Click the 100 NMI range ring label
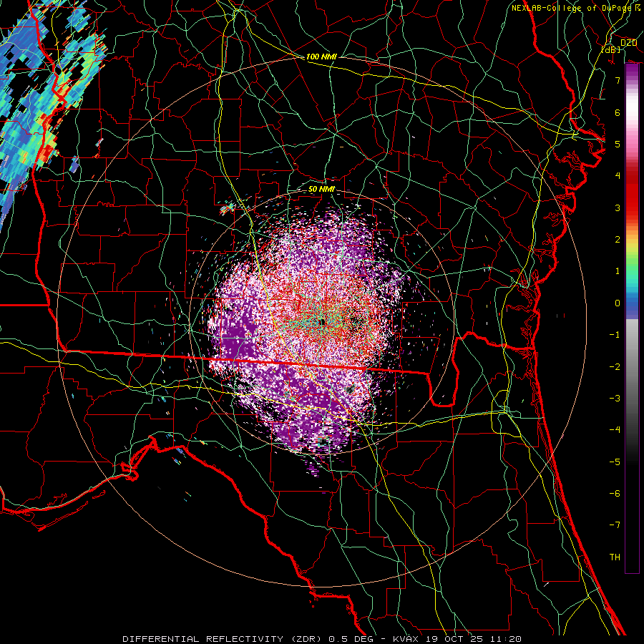 (x=321, y=57)
